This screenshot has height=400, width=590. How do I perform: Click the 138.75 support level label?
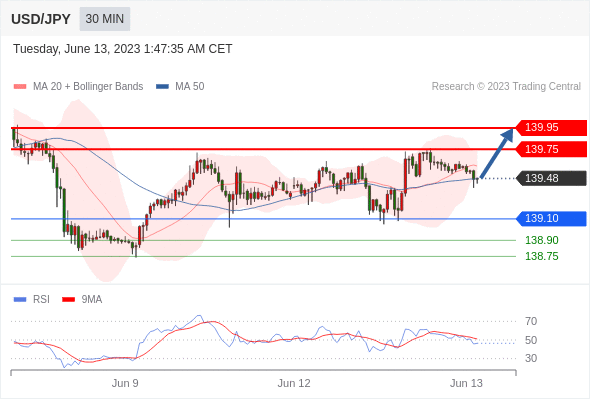pyautogui.click(x=542, y=256)
